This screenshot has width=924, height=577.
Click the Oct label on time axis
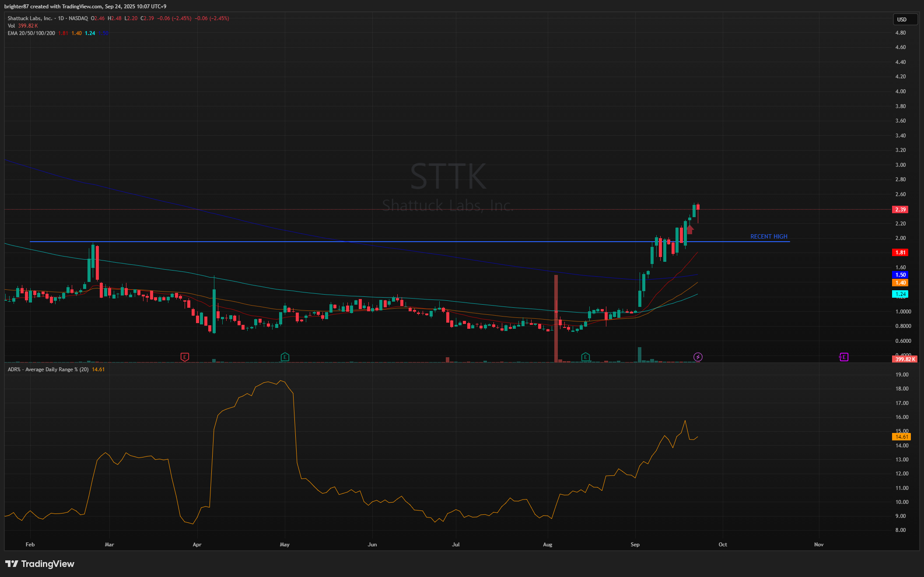pyautogui.click(x=723, y=545)
